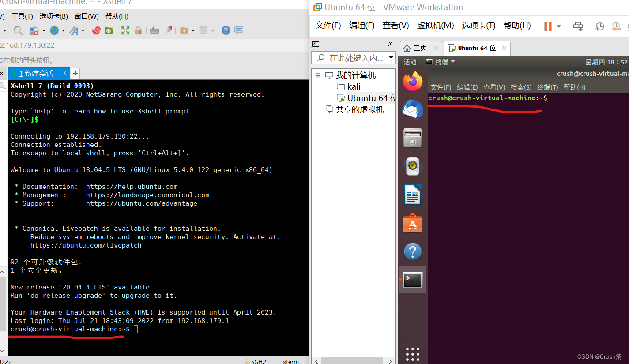Image resolution: width=629 pixels, height=364 pixels.
Task: Open the on-screen keyboard icon in Xshell
Action: point(154,30)
